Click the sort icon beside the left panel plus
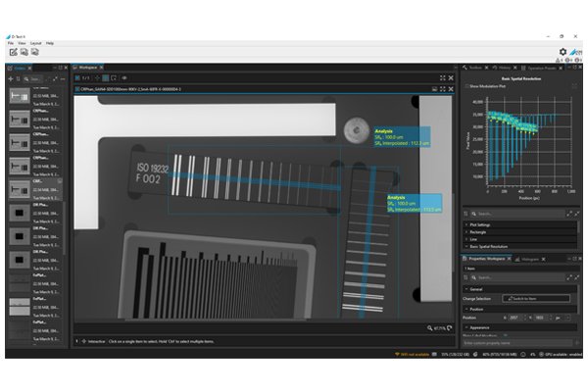This screenshot has width=588, height=392. coord(18,78)
